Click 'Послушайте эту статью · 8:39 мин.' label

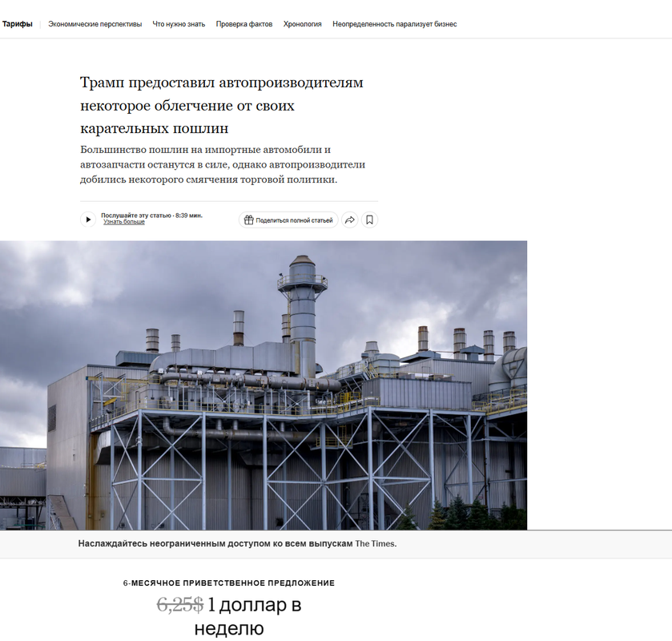tap(151, 216)
